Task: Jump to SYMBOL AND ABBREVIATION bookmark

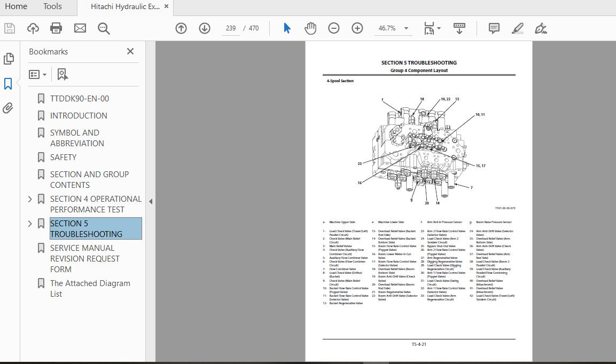Action: pos(77,138)
